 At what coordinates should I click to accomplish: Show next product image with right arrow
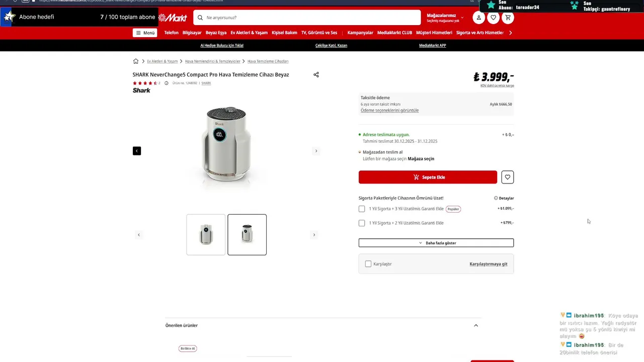click(316, 151)
